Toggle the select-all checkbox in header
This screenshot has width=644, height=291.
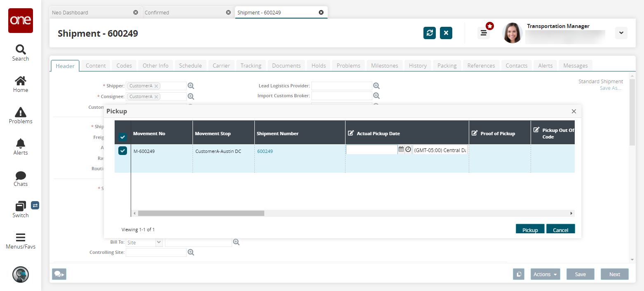(123, 137)
